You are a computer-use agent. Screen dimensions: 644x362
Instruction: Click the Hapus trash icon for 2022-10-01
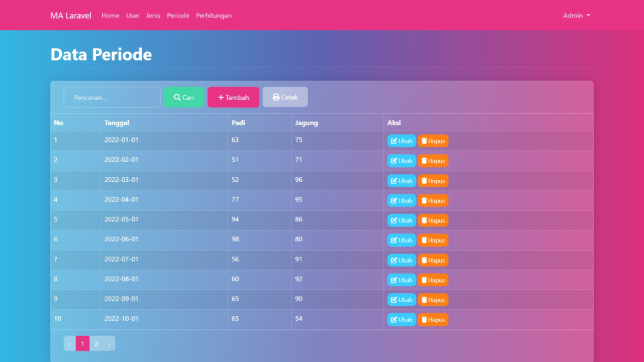[424, 320]
